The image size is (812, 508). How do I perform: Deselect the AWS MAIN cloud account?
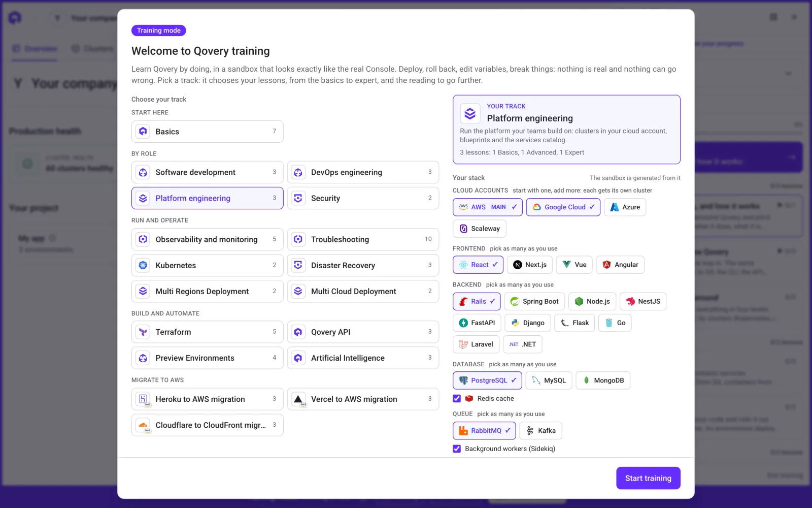click(x=487, y=207)
